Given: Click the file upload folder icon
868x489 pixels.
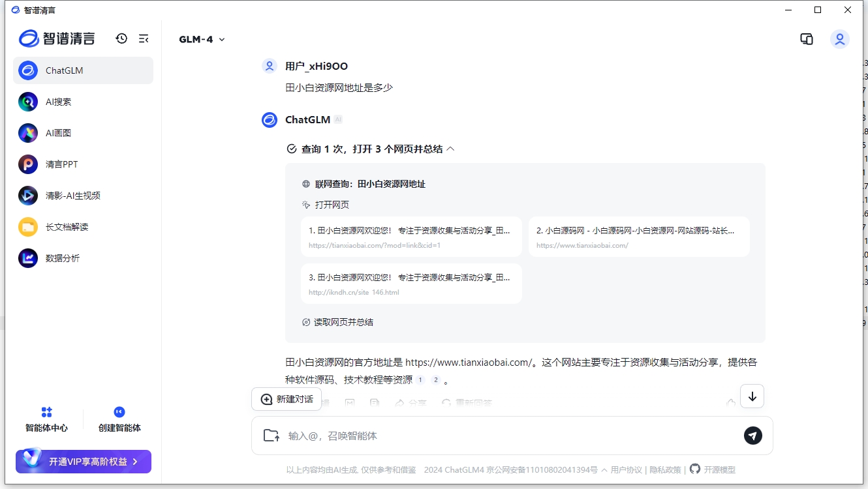Looking at the screenshot, I should click(x=271, y=436).
